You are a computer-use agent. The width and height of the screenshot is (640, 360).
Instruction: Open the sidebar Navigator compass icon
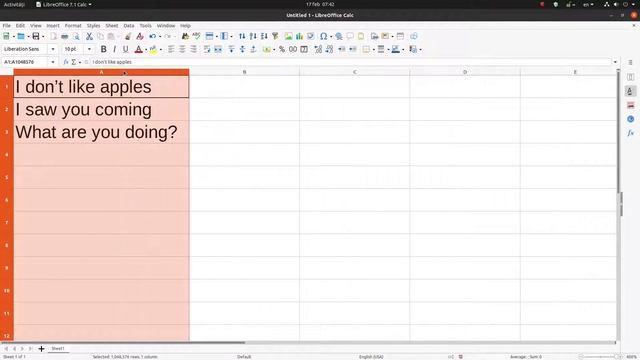(x=630, y=119)
